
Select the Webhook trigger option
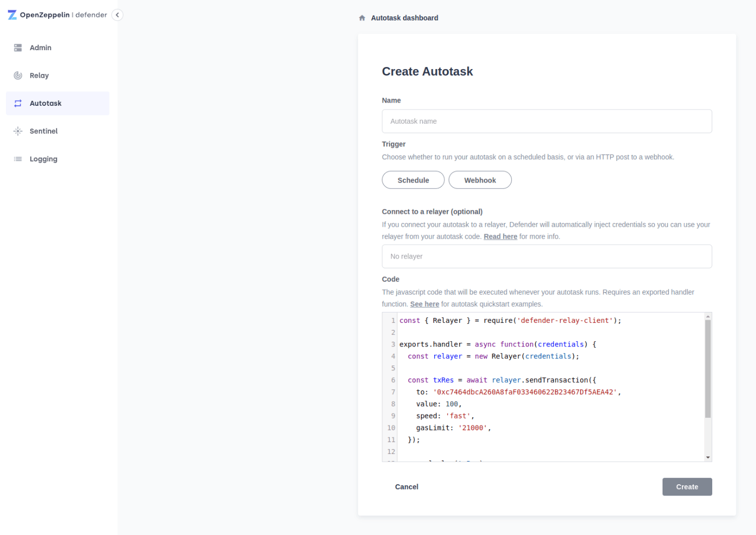point(480,180)
